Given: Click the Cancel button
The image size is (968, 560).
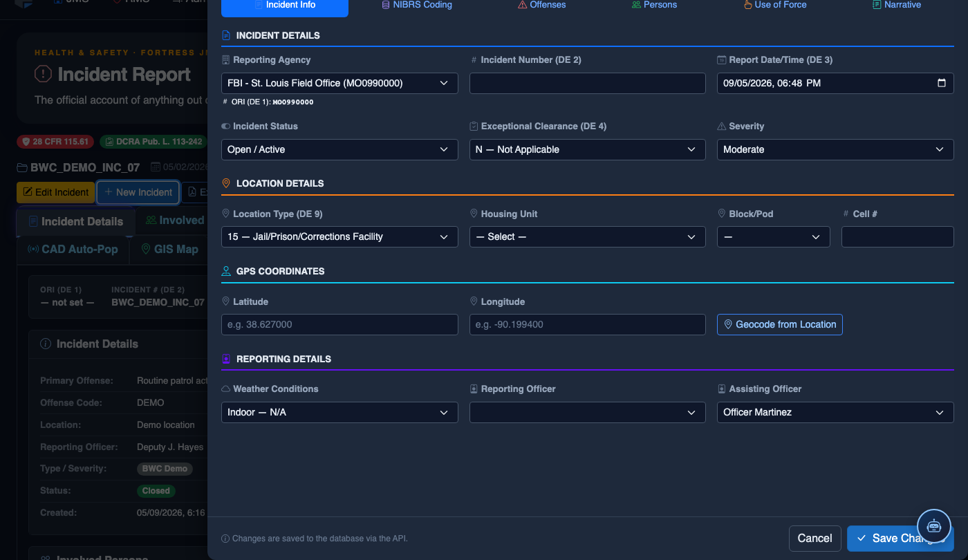Looking at the screenshot, I should pos(815,539).
